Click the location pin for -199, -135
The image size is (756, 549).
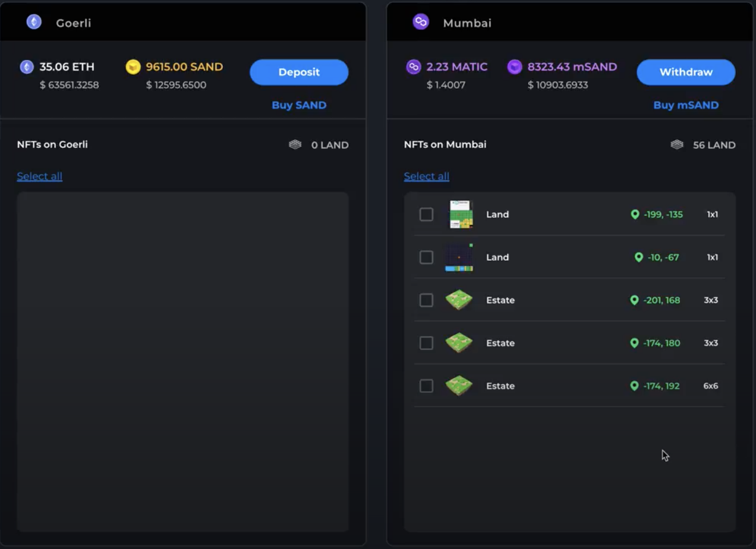635,214
